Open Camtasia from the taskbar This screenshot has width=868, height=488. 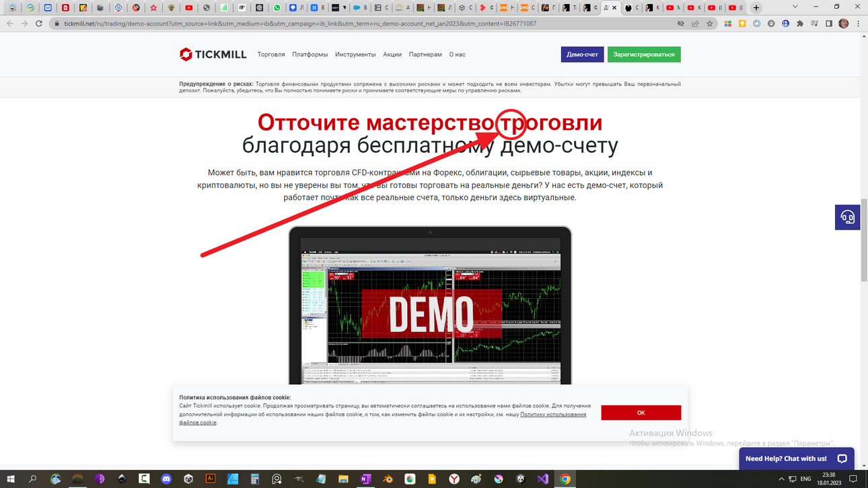pyautogui.click(x=144, y=479)
